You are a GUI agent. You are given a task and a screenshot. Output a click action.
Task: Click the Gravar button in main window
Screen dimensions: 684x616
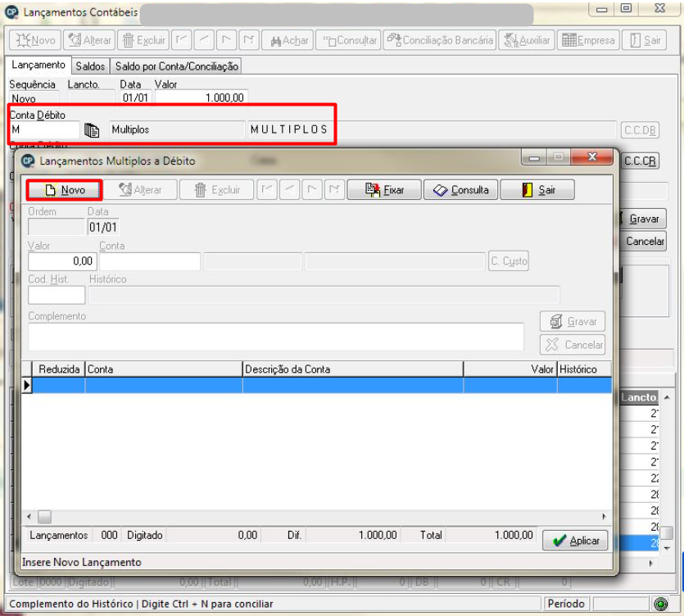[x=643, y=219]
